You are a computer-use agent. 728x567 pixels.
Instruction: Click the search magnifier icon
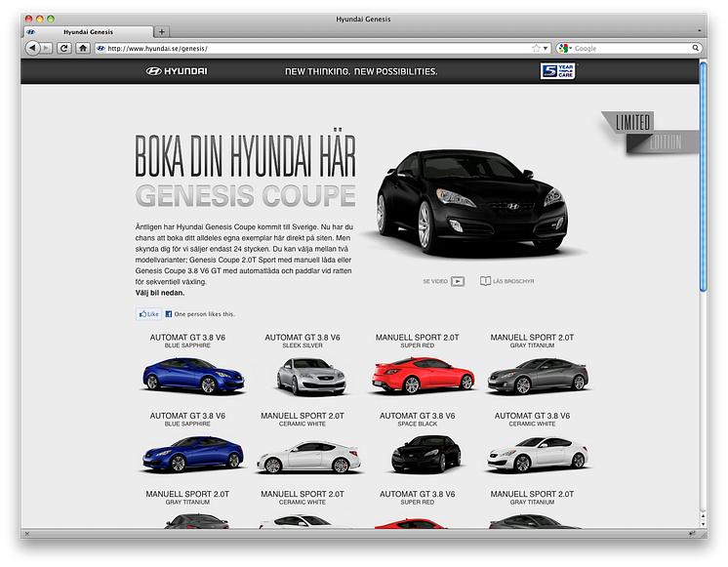pos(696,48)
